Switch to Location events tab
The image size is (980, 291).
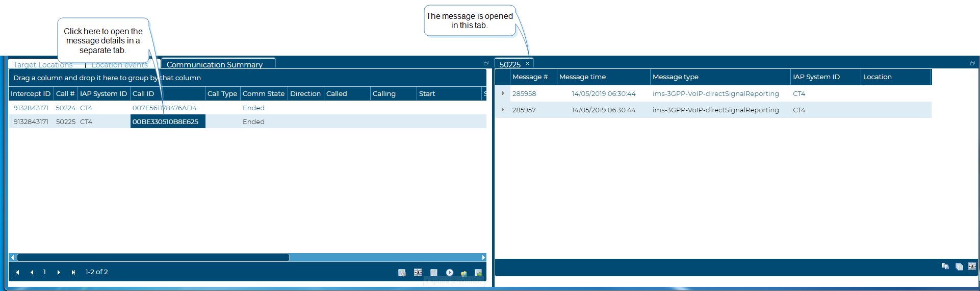tap(119, 65)
